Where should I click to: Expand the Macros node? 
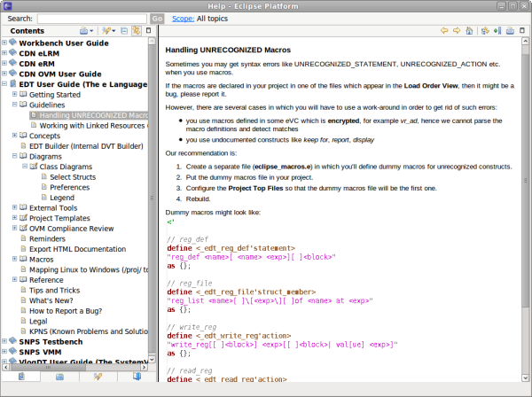click(14, 259)
